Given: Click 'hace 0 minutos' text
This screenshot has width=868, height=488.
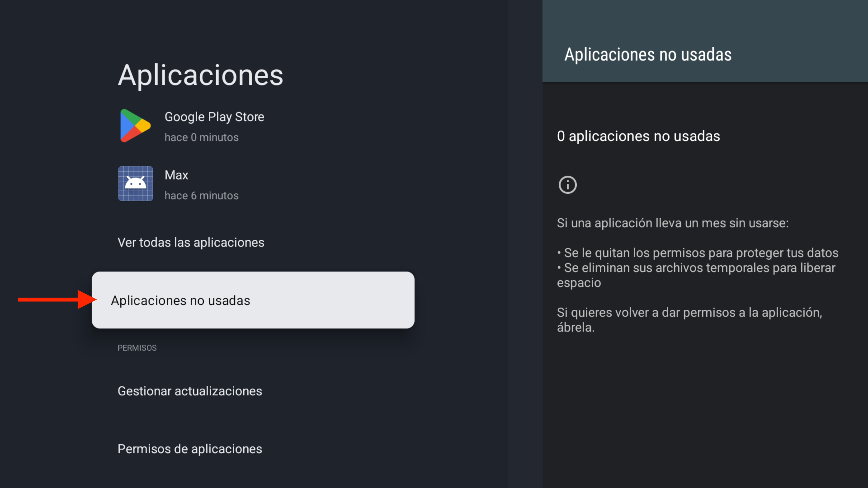Looking at the screenshot, I should (x=201, y=137).
